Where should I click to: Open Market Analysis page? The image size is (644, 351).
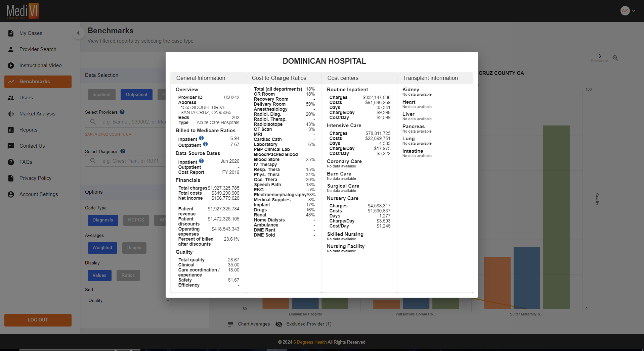click(38, 114)
